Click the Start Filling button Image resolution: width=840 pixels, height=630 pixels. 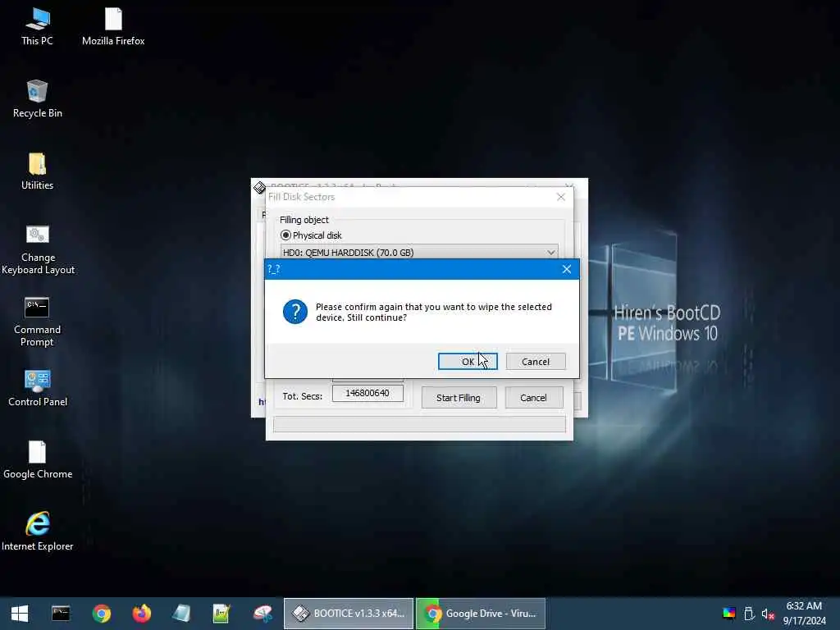[459, 398]
